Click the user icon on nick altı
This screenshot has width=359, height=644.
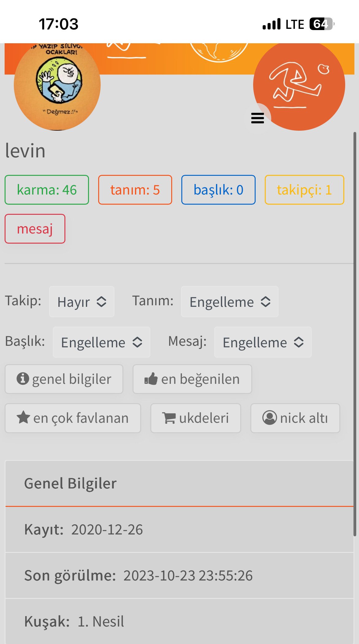tap(269, 418)
